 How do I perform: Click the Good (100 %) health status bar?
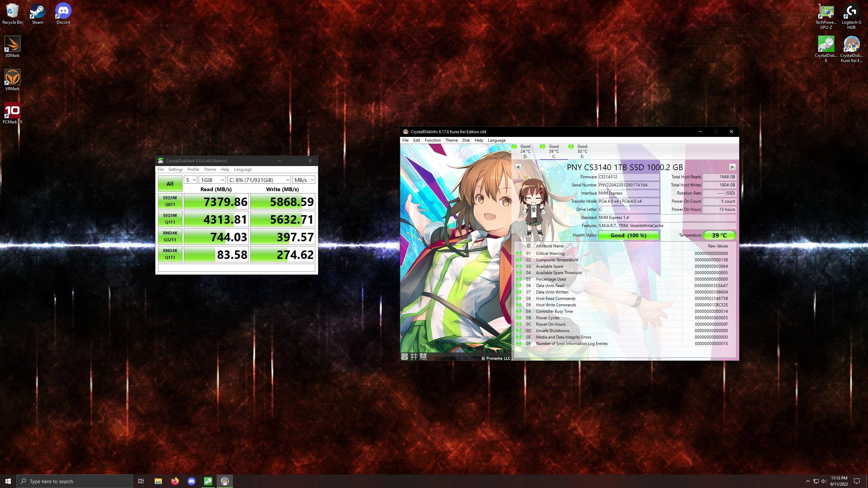tap(628, 235)
